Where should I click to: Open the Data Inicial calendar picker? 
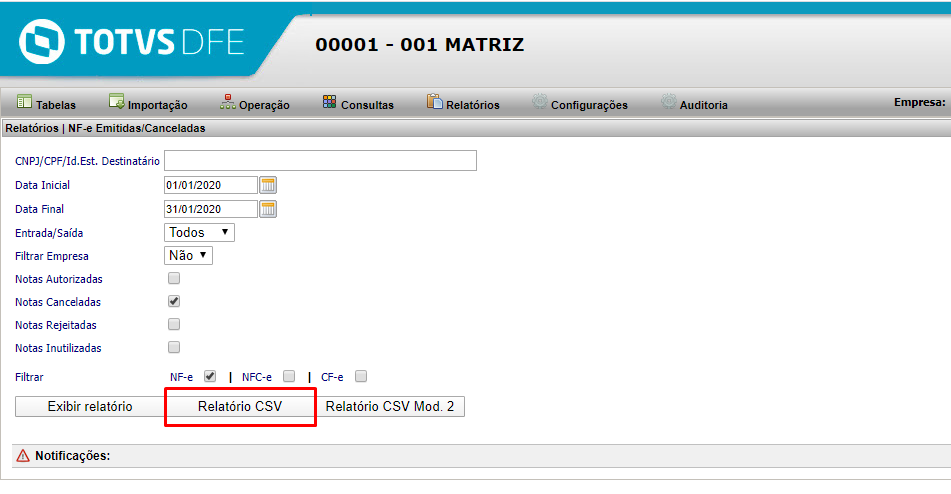[x=268, y=185]
